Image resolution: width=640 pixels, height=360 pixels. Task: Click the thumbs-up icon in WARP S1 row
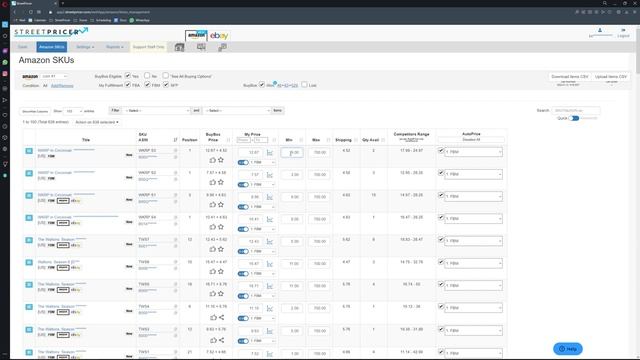pyautogui.click(x=213, y=204)
